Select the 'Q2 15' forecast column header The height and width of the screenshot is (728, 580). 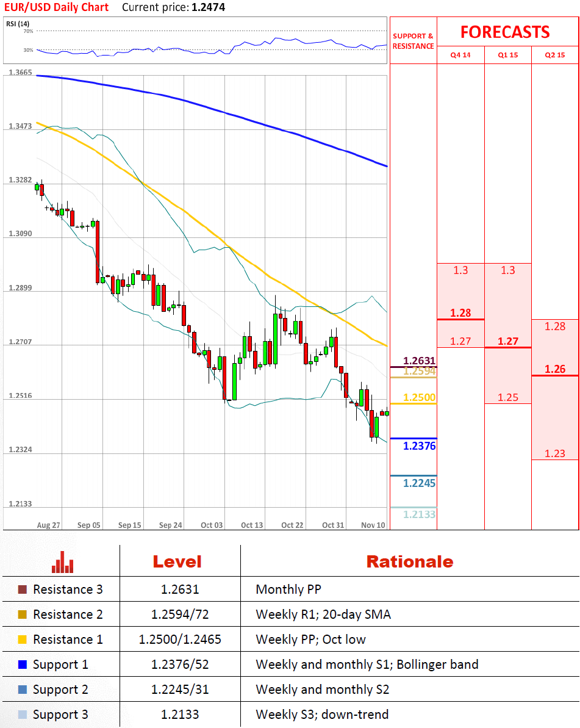(x=555, y=55)
